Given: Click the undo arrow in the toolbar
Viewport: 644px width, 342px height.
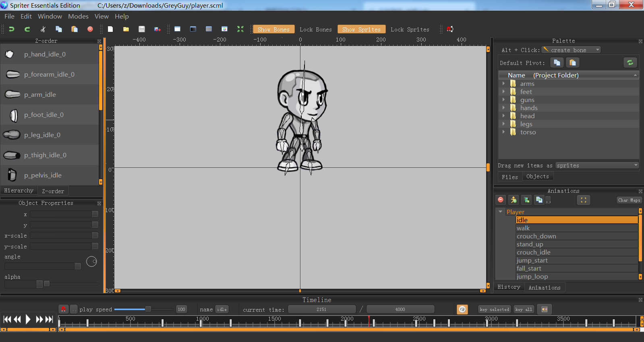Looking at the screenshot, I should pyautogui.click(x=12, y=29).
